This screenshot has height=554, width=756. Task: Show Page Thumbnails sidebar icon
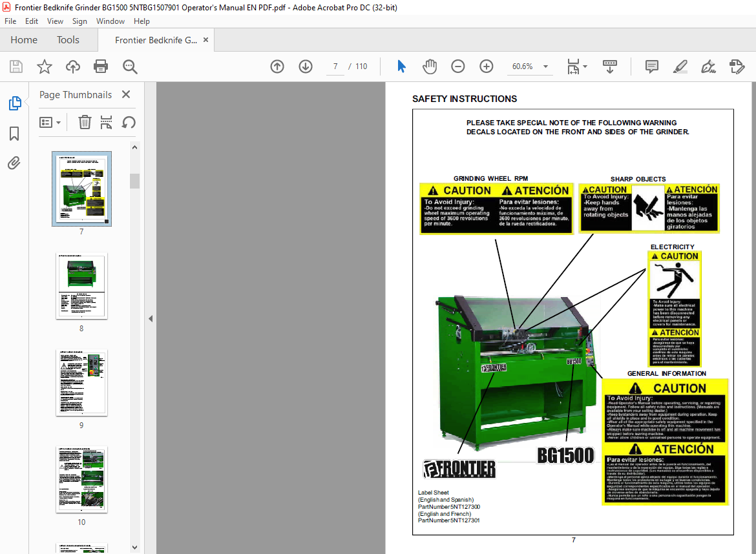(x=15, y=103)
